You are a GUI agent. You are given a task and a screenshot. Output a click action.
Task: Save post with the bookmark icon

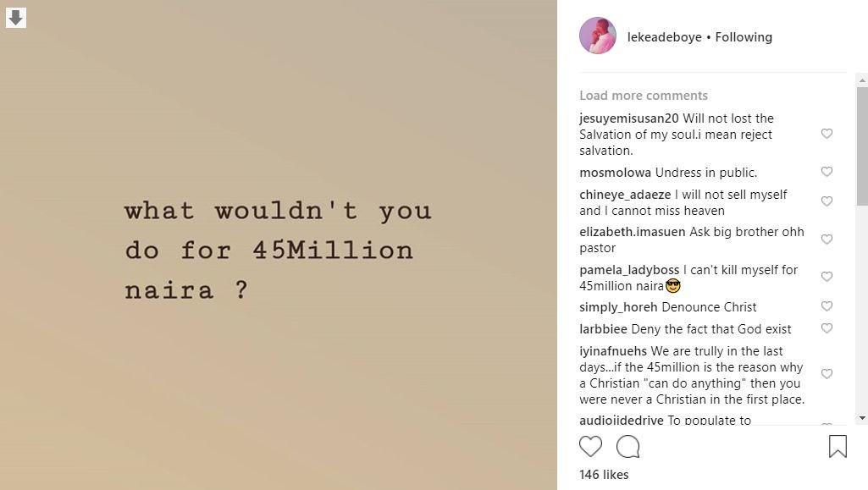tap(838, 446)
